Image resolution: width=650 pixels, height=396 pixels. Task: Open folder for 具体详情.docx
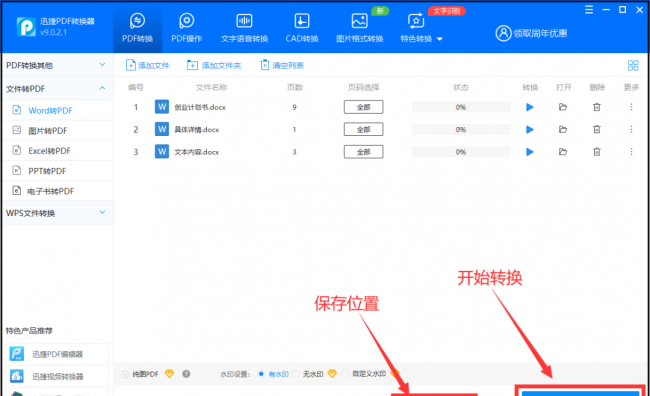[563, 129]
